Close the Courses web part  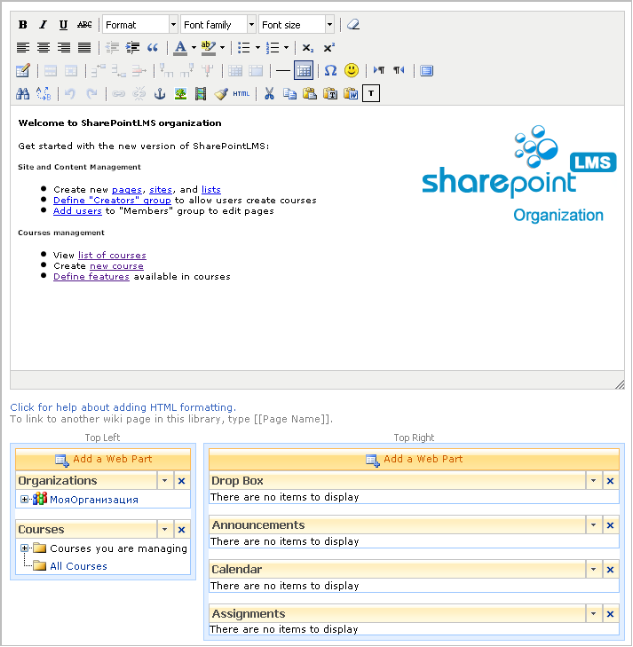pyautogui.click(x=182, y=530)
